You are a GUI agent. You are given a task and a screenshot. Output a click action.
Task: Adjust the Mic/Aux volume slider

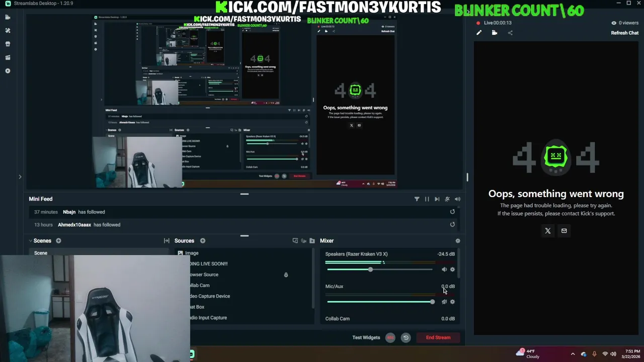point(380,302)
